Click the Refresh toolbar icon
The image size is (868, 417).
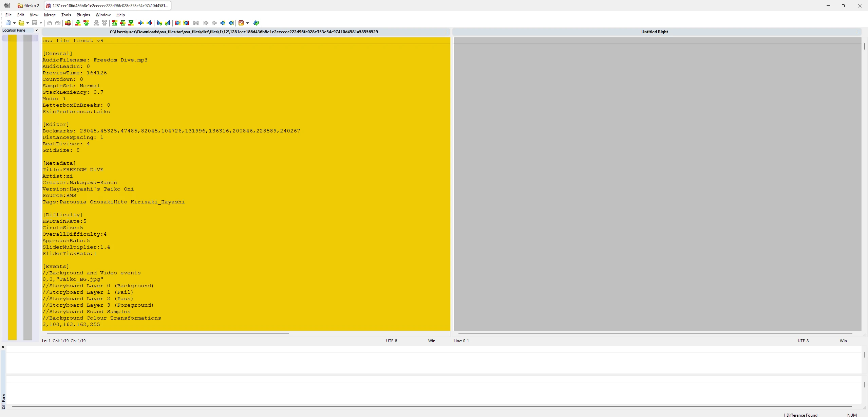point(256,23)
